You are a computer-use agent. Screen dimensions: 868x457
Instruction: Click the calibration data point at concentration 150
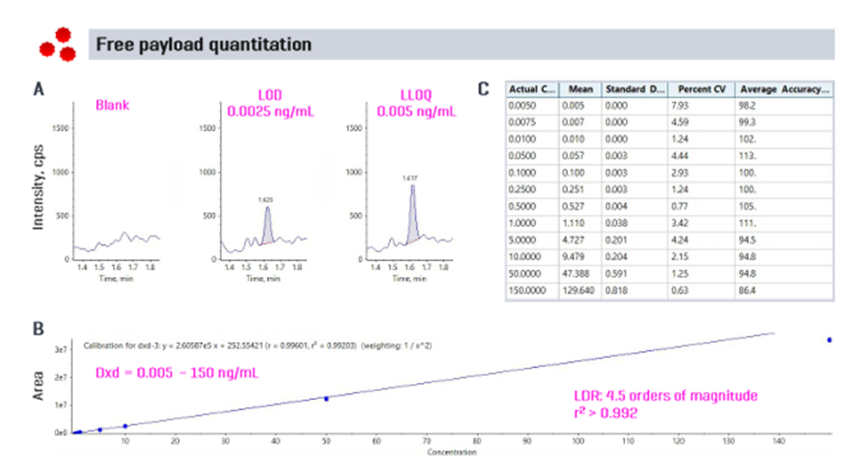coord(829,340)
